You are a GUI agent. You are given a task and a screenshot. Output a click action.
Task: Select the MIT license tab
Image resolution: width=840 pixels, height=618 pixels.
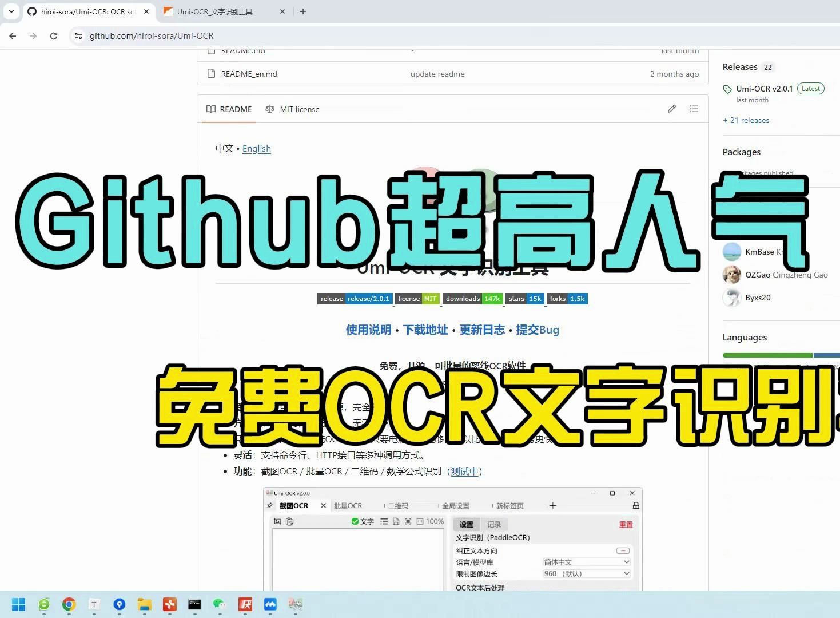point(292,109)
